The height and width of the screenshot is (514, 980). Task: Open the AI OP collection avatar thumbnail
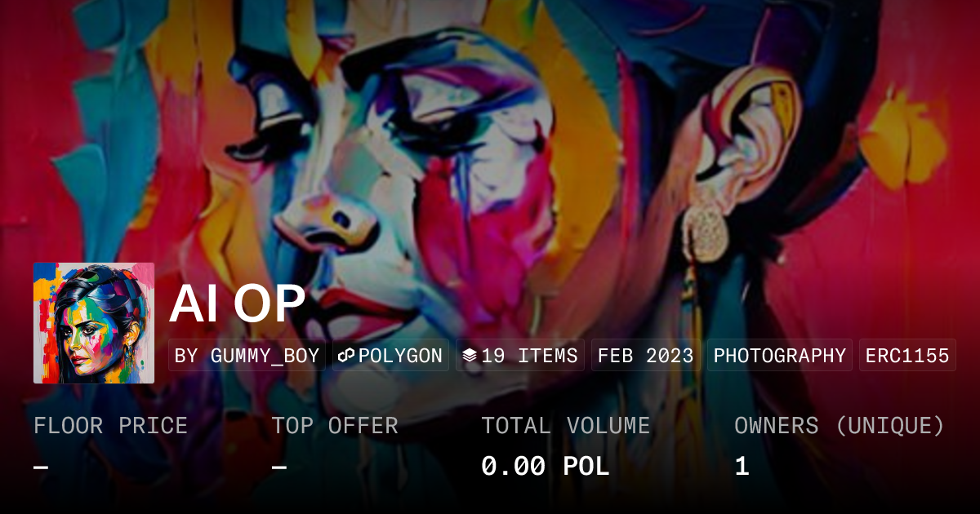pos(94,323)
